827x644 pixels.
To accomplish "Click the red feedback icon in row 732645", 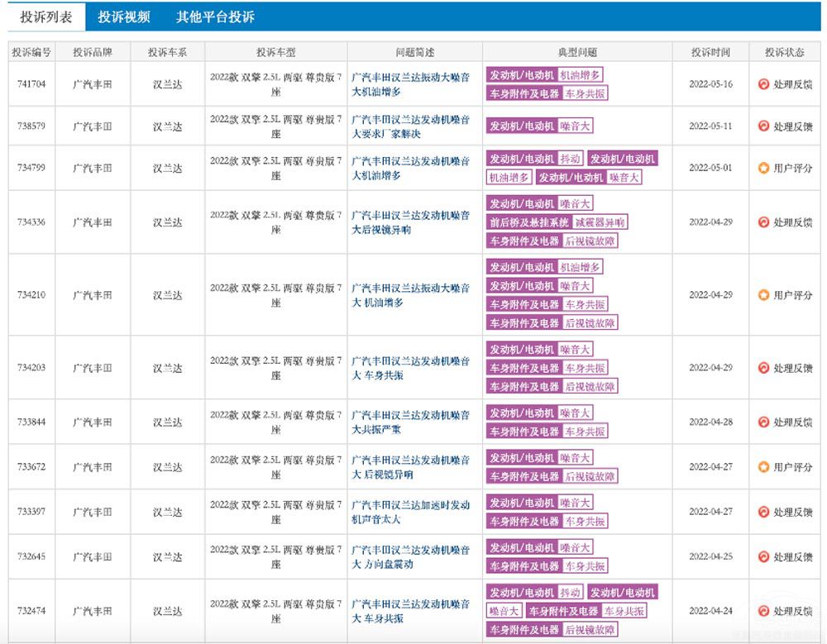I will (x=763, y=557).
